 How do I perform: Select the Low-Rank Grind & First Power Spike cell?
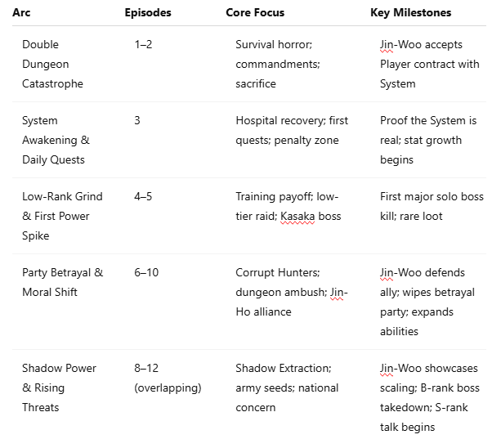56,216
